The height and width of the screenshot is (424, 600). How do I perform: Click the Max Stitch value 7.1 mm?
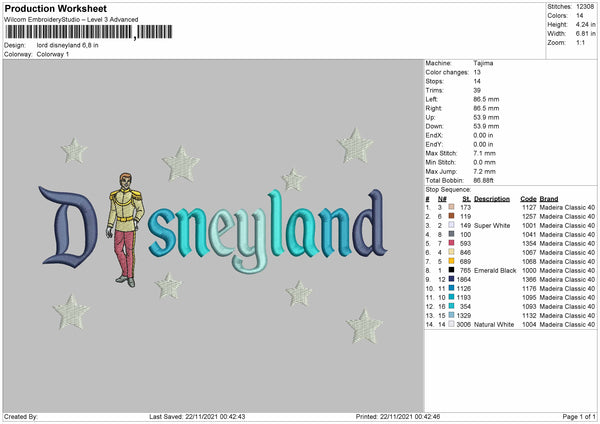pos(484,153)
